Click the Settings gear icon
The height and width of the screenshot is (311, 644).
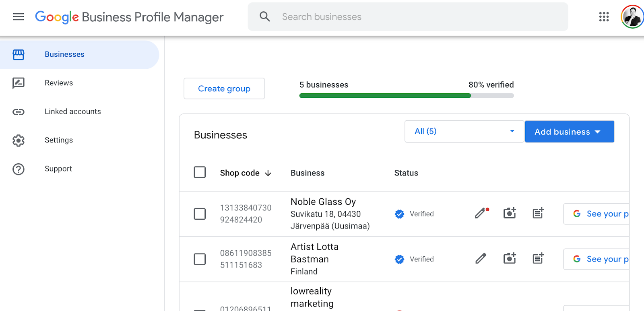tap(19, 140)
